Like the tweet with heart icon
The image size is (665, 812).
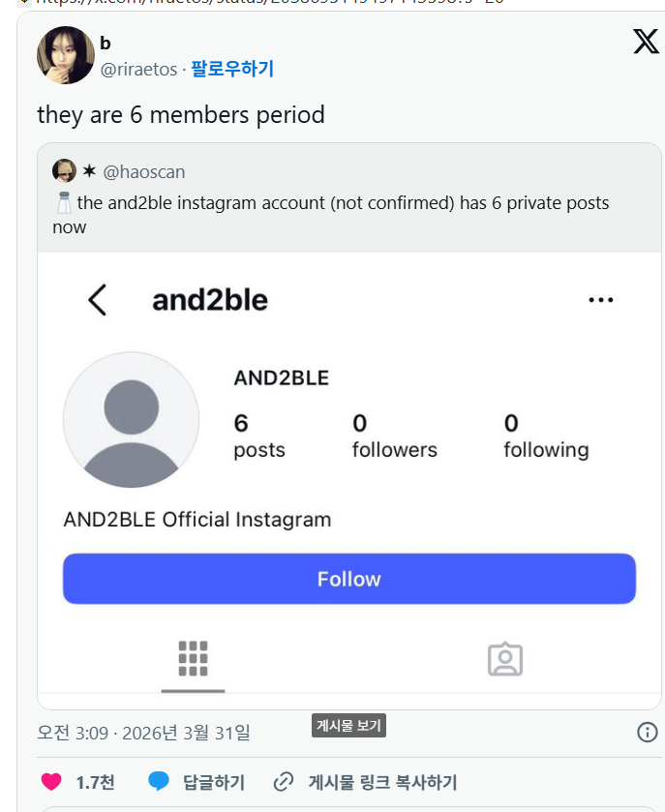51,782
